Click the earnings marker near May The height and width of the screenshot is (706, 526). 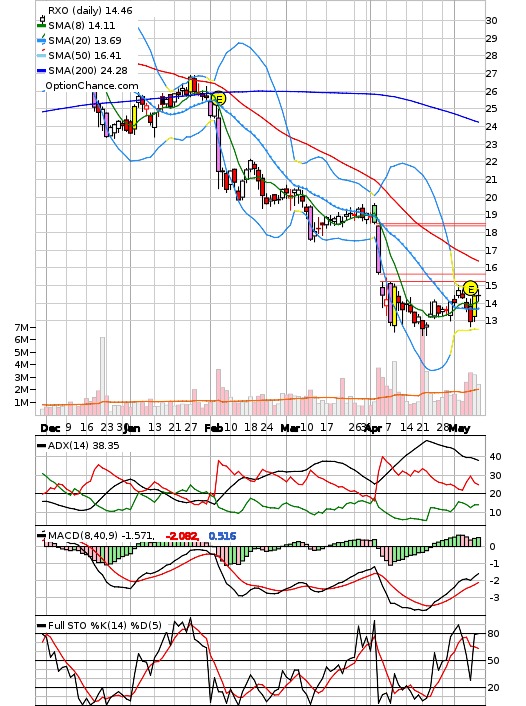pos(470,288)
